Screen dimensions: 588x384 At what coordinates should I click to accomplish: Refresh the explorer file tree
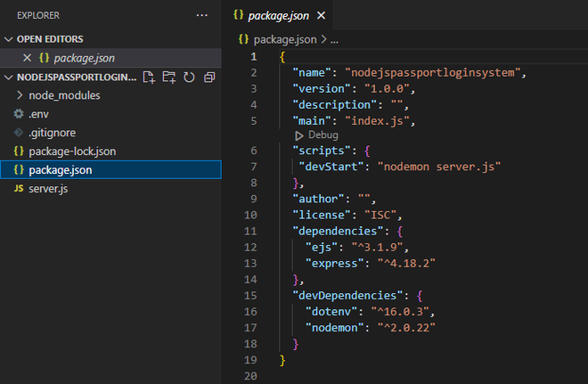click(189, 78)
